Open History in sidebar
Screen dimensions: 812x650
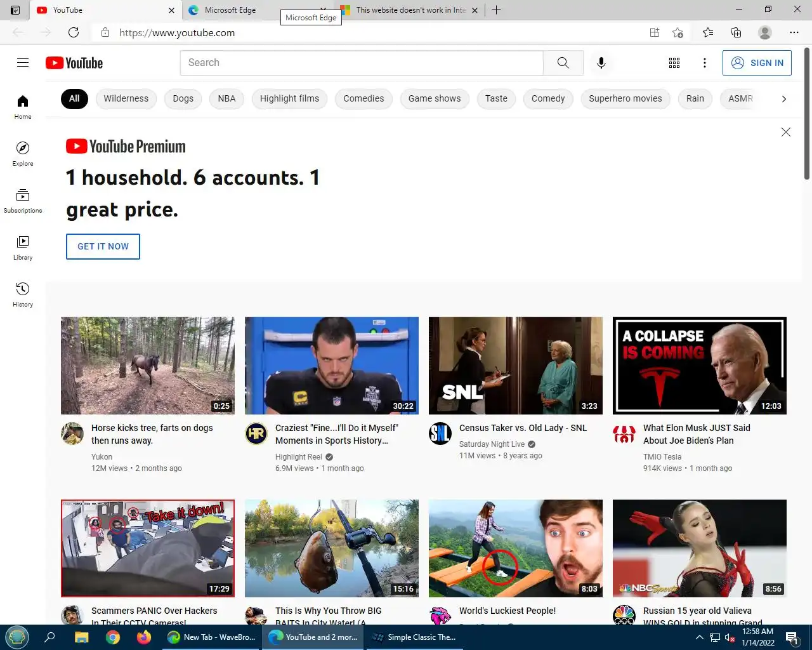(x=23, y=295)
